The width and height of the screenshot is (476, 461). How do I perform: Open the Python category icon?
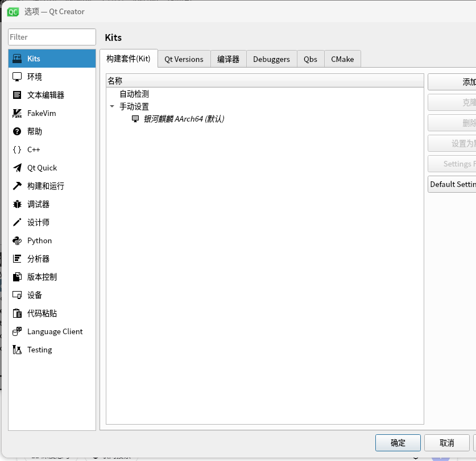coord(17,240)
